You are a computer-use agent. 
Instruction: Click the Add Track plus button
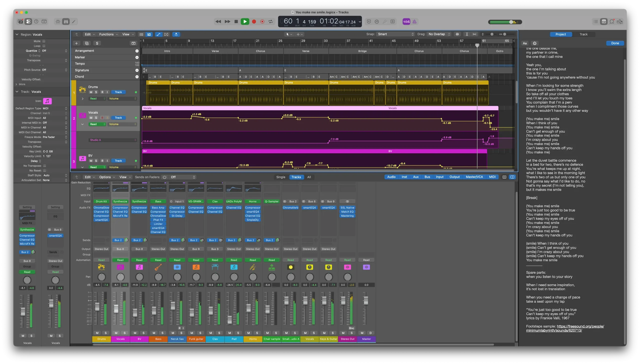[76, 43]
